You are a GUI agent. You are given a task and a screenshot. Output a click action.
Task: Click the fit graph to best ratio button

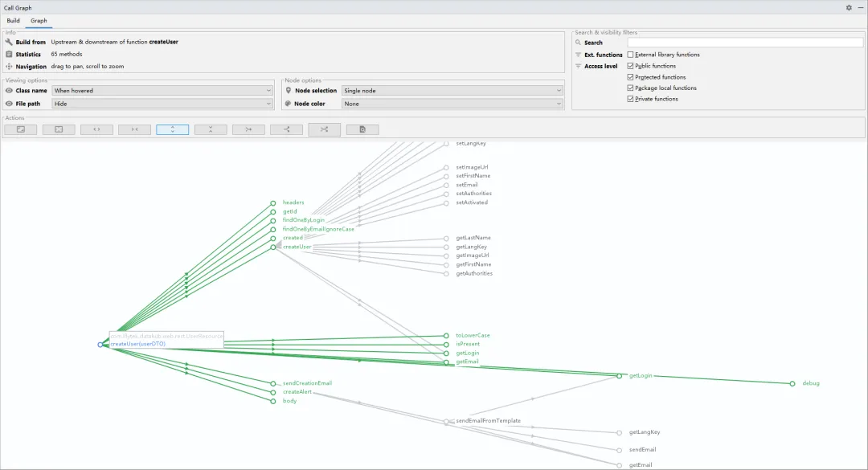[59, 129]
